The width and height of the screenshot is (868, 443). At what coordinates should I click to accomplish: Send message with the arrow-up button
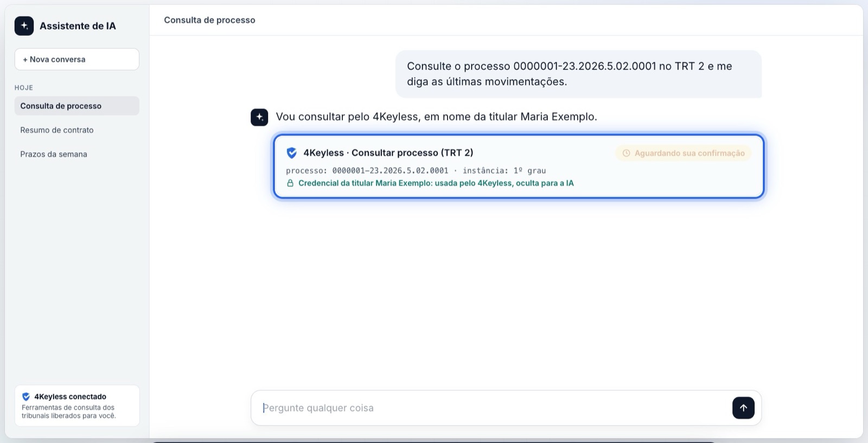(x=743, y=408)
